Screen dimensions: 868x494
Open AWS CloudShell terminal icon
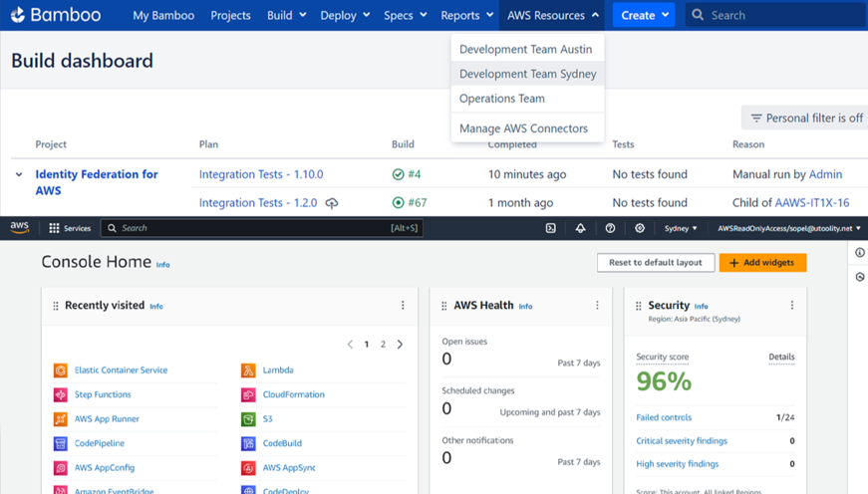(x=550, y=228)
